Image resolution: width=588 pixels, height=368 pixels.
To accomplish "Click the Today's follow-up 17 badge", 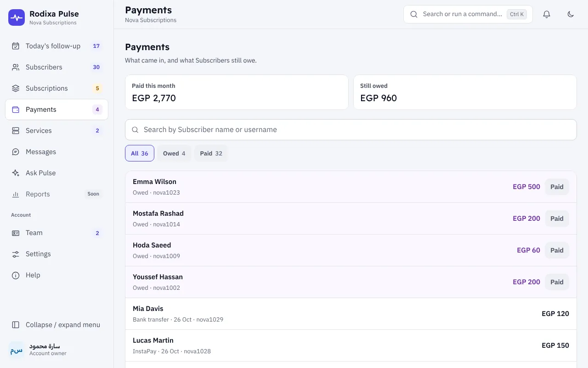I will click(x=96, y=46).
